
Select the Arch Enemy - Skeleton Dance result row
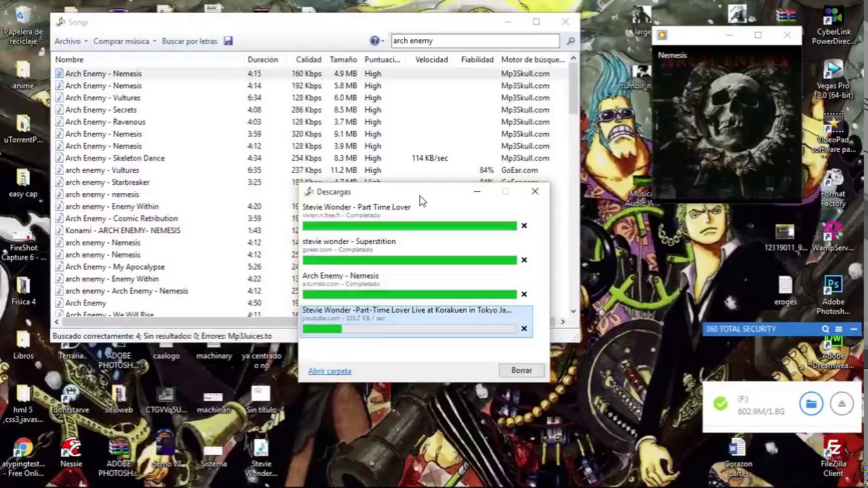pos(309,158)
